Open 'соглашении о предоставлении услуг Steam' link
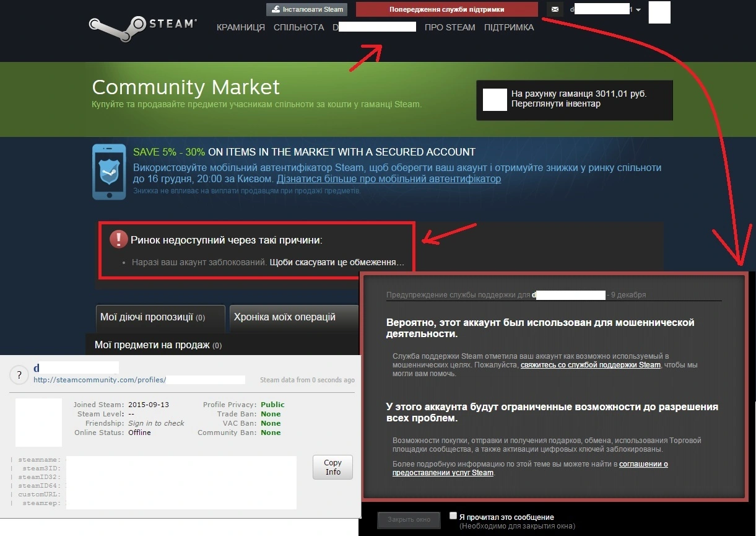 (x=530, y=468)
